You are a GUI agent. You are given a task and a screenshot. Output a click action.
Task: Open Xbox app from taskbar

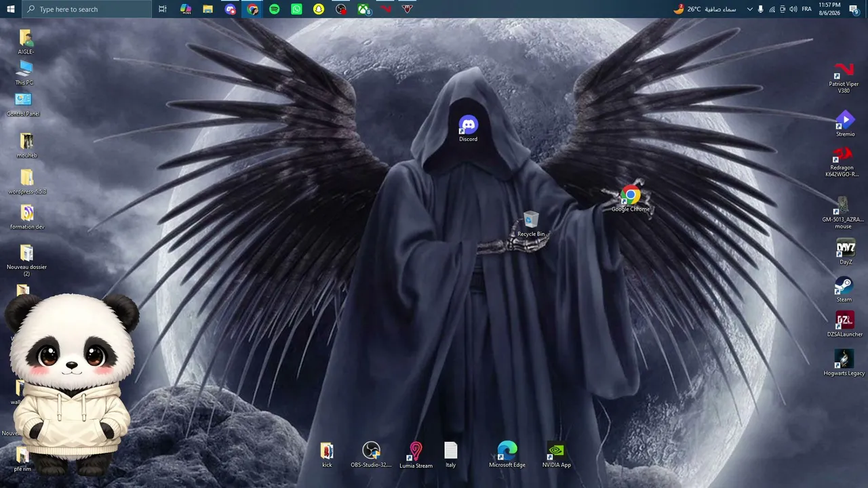click(x=364, y=9)
